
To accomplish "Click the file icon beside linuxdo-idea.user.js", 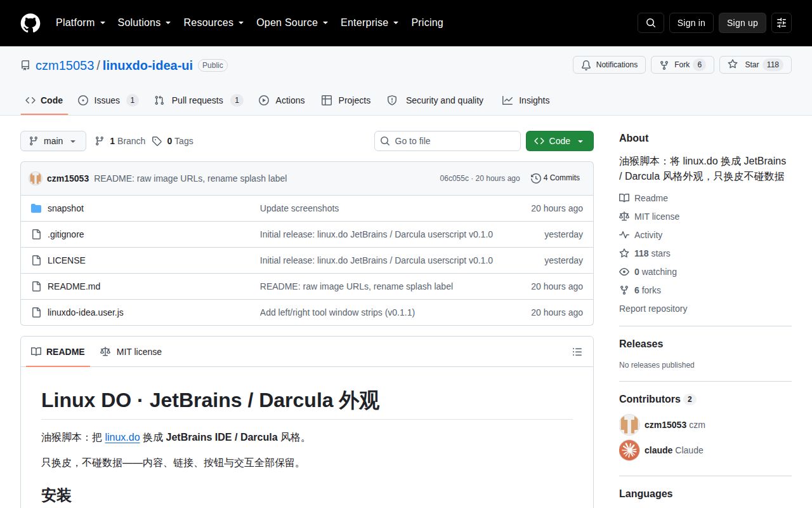I will pyautogui.click(x=36, y=312).
